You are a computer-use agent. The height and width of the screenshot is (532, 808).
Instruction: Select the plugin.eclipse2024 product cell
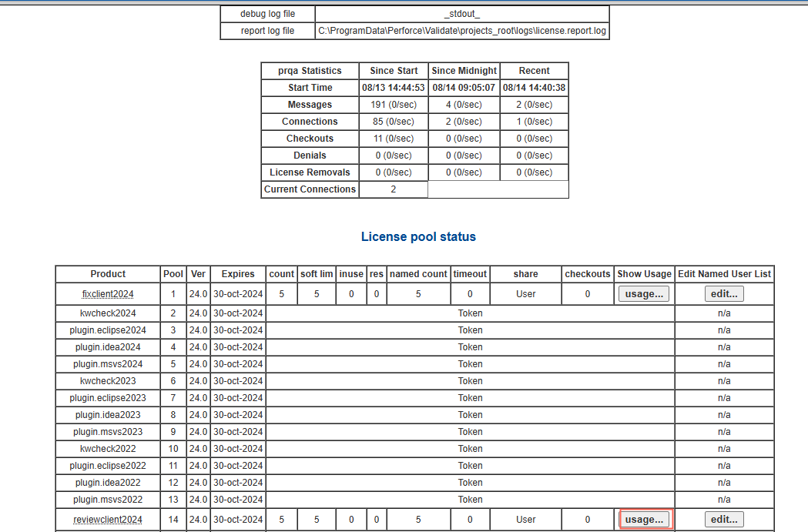click(x=108, y=330)
